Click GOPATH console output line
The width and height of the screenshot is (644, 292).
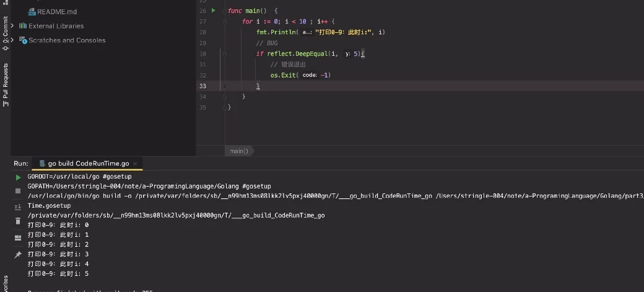[149, 187]
